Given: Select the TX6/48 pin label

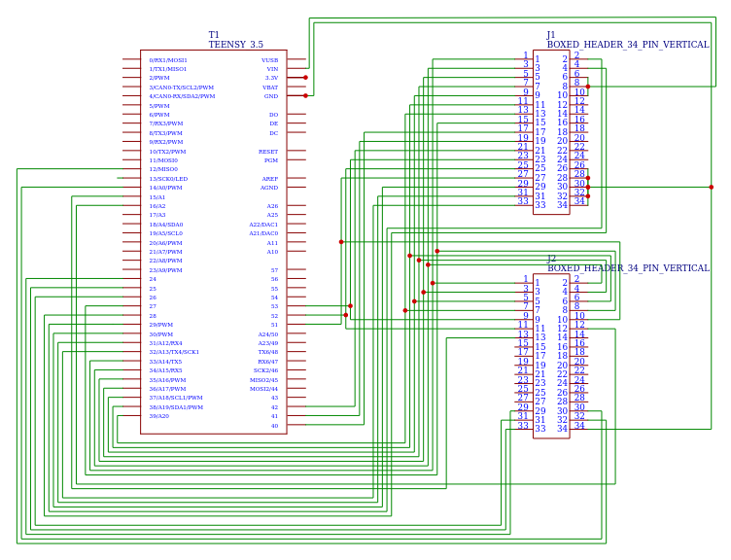Looking at the screenshot, I should coord(268,352).
